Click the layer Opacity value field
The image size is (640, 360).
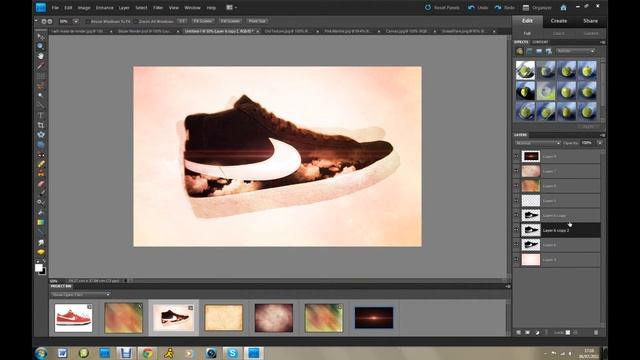tap(587, 143)
